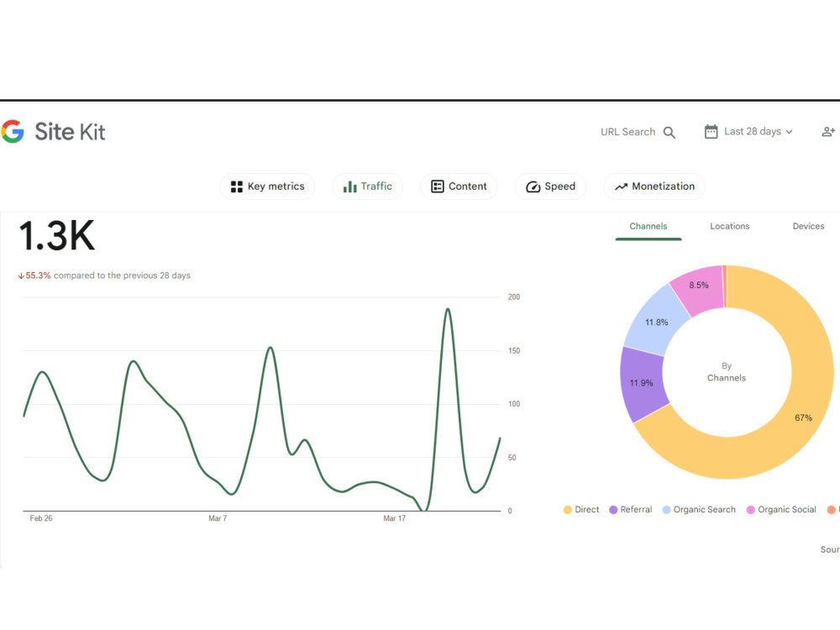Click the 1.3K total visitors figure
Screen dimensions: 840x630
(57, 236)
